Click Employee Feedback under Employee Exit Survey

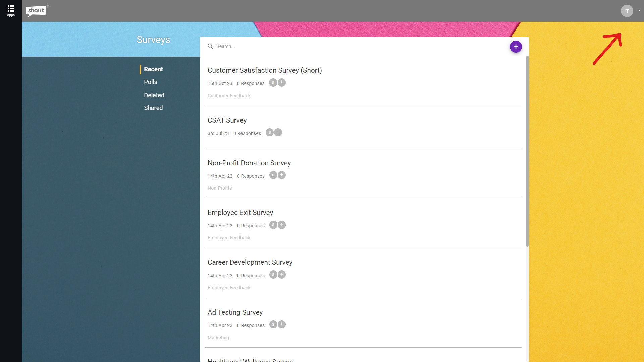(229, 238)
